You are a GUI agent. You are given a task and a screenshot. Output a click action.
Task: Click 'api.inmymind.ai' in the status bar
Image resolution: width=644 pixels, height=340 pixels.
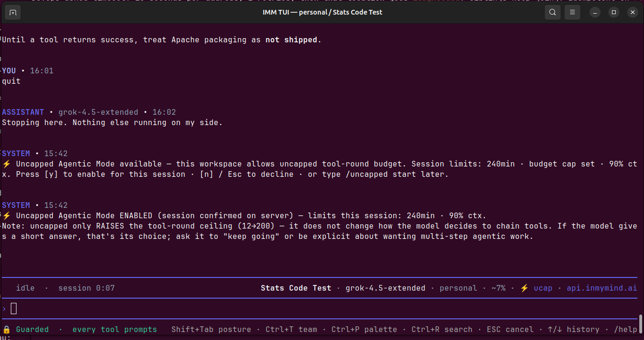pyautogui.click(x=602, y=288)
